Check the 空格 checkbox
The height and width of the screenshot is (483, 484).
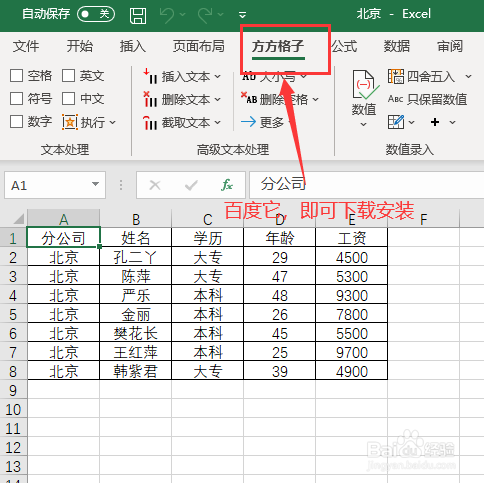[16, 76]
